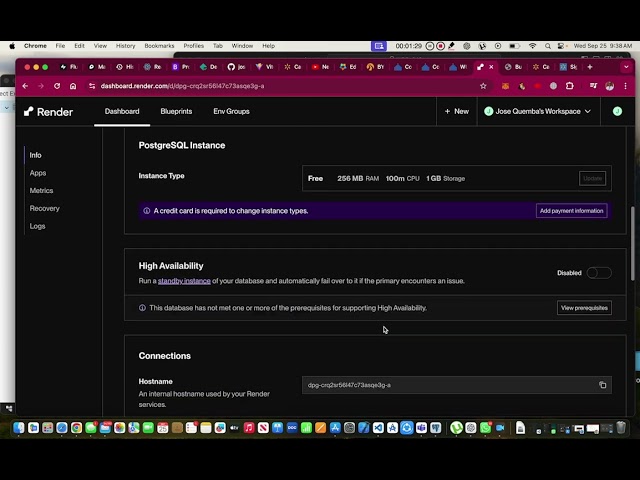Viewport: 640px width, 480px height.
Task: Open the Dashboard tab
Action: click(x=122, y=111)
